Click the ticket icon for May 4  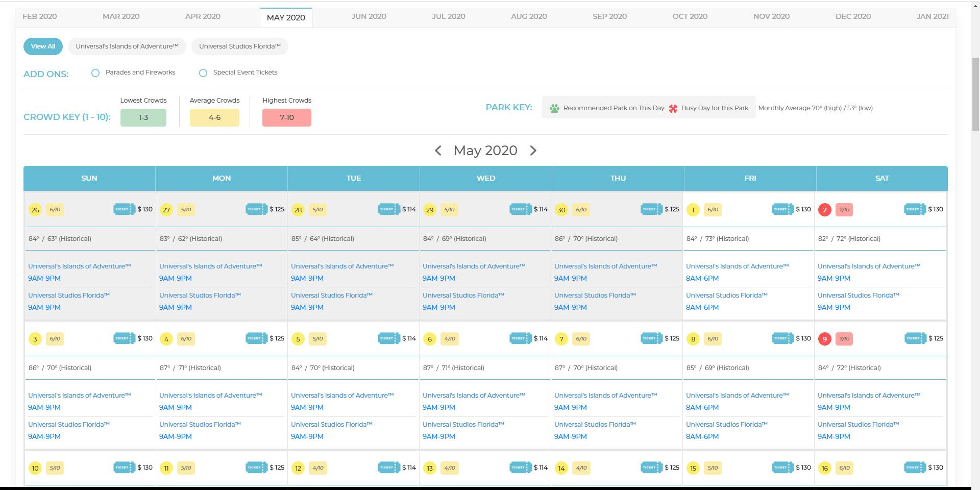click(256, 338)
